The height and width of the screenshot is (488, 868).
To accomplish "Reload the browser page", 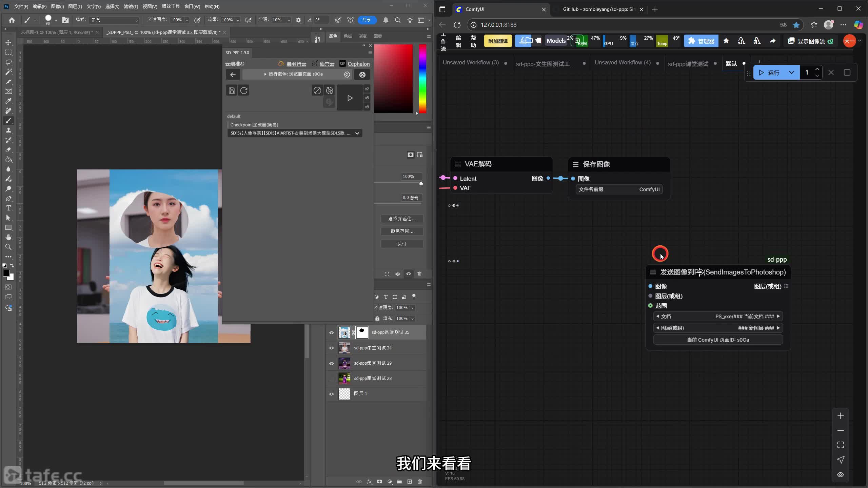I will coord(457,25).
